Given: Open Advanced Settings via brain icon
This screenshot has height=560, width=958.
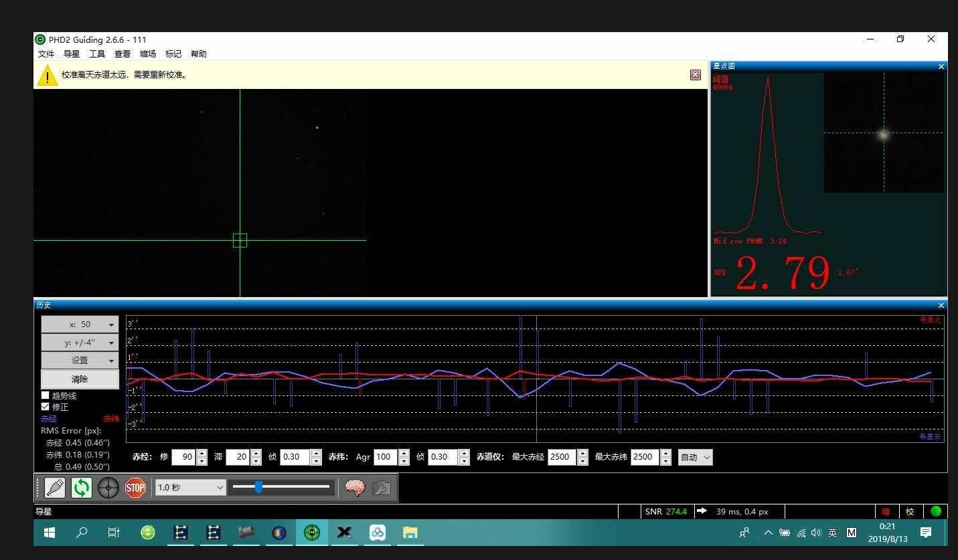Looking at the screenshot, I should 355,488.
